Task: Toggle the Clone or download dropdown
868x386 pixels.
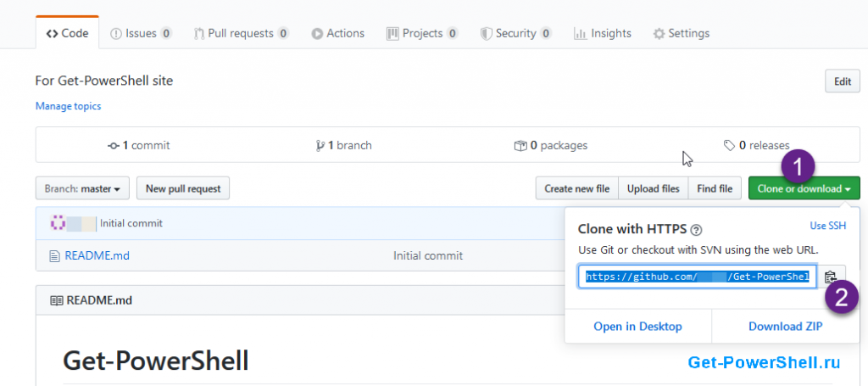Action: click(804, 188)
